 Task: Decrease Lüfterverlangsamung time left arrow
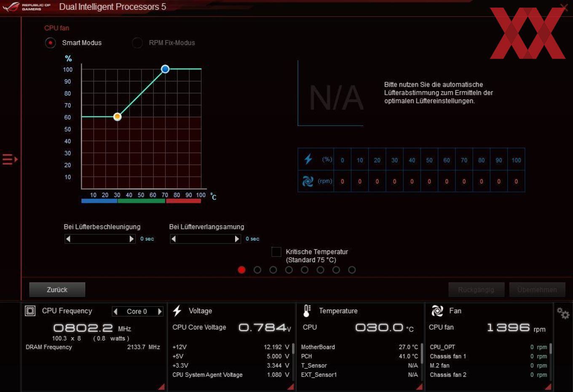174,239
